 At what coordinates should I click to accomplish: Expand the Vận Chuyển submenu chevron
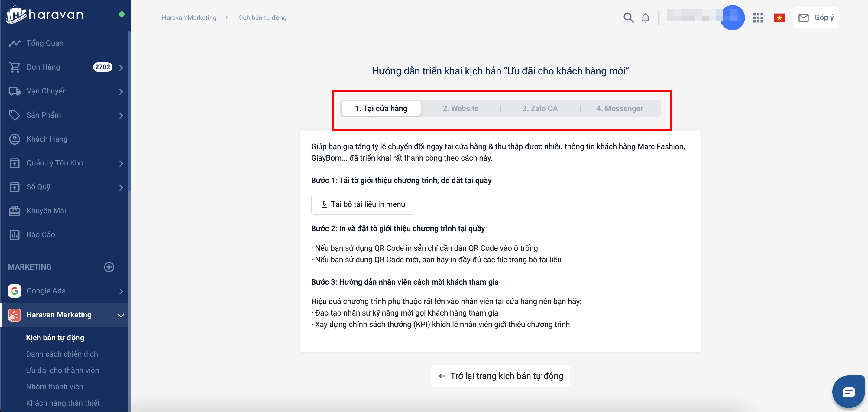121,91
